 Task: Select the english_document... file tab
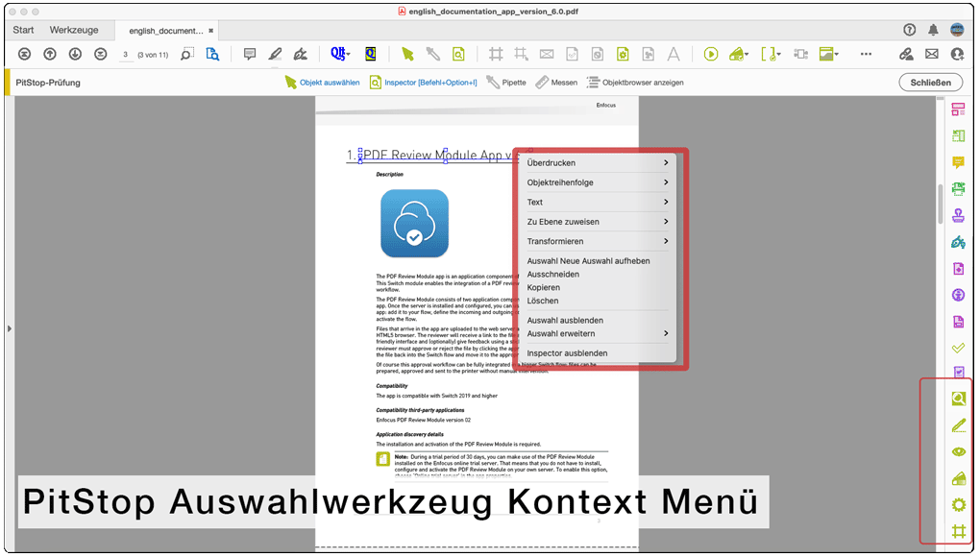[166, 31]
